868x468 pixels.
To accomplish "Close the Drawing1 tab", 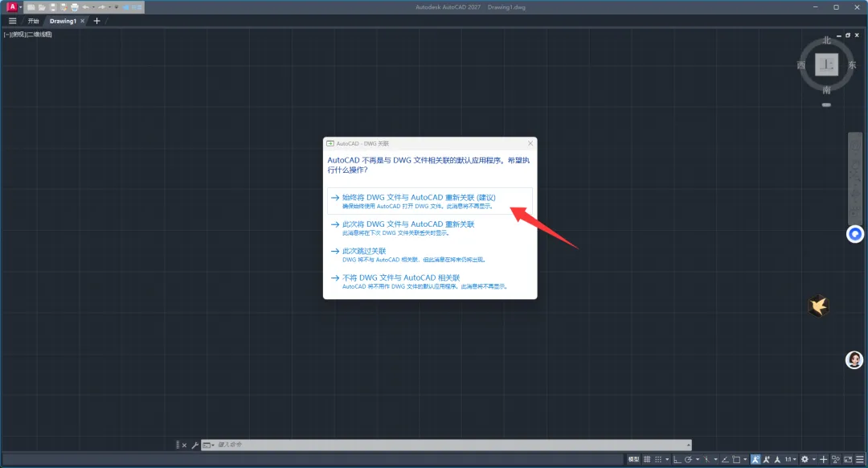I will (x=83, y=21).
